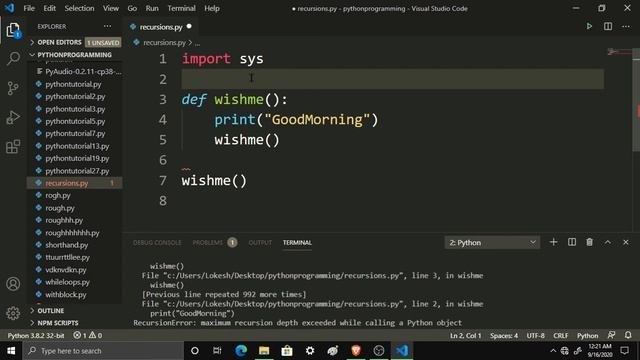640x360 pixels.
Task: Open the View menu
Action: 111,8
